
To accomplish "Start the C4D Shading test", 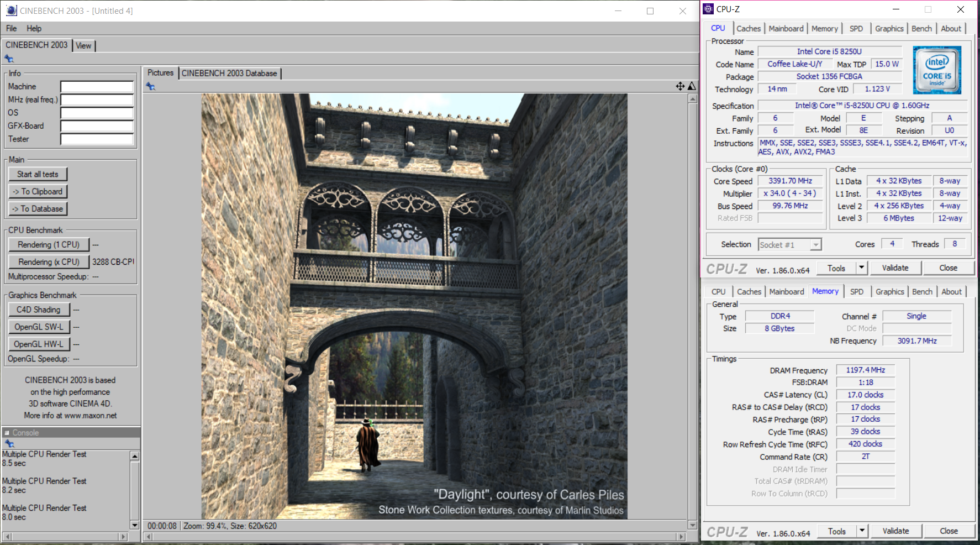I will click(x=39, y=310).
